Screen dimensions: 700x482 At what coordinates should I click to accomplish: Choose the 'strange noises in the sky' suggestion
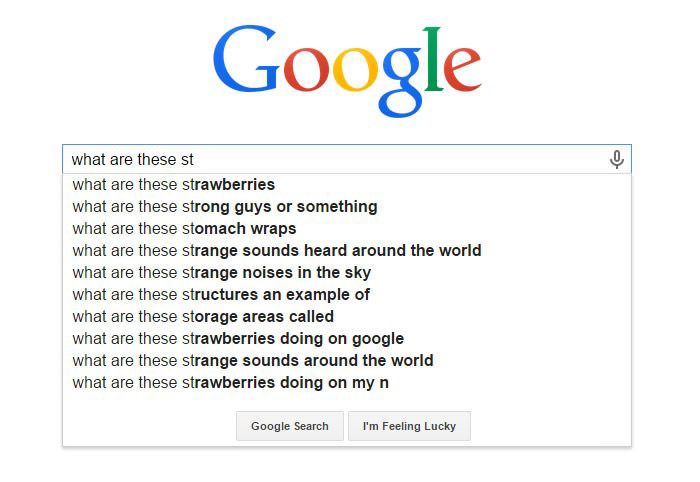tap(346, 273)
